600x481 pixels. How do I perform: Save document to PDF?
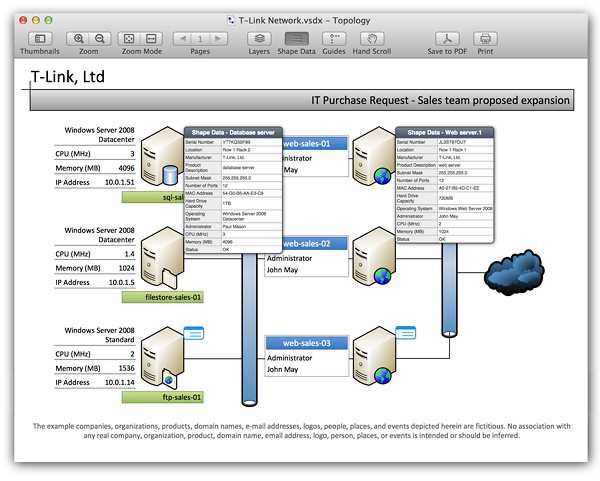[447, 39]
